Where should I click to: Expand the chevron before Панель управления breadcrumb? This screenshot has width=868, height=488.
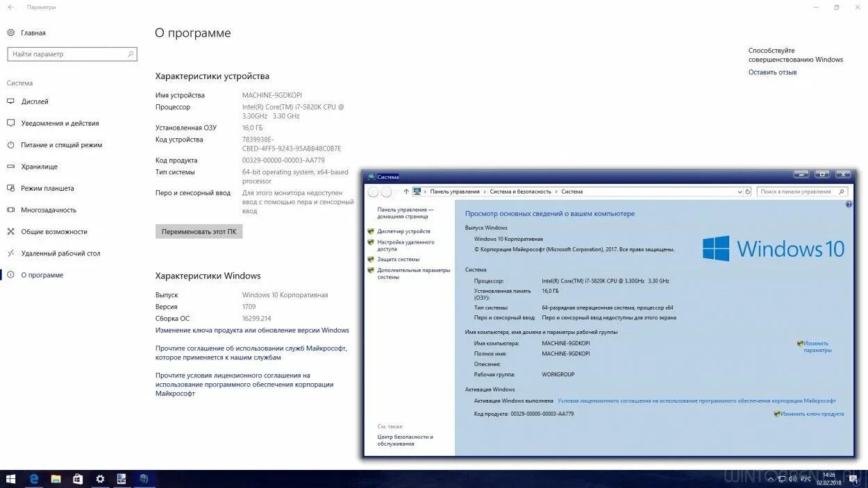(x=426, y=192)
